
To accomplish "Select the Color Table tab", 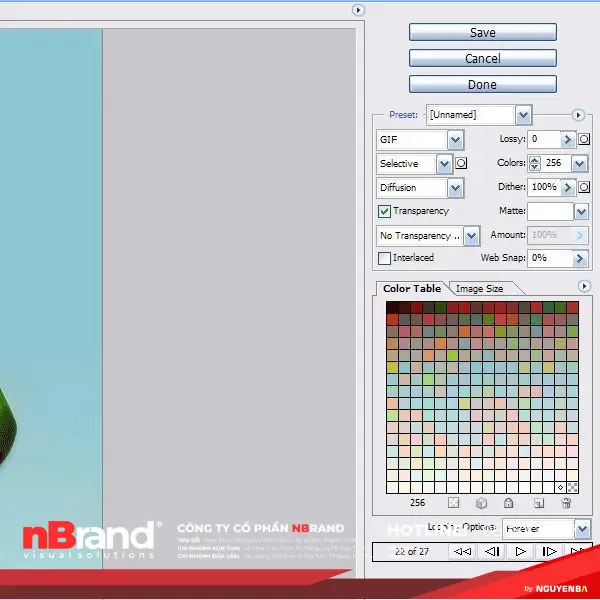I will coord(412,288).
